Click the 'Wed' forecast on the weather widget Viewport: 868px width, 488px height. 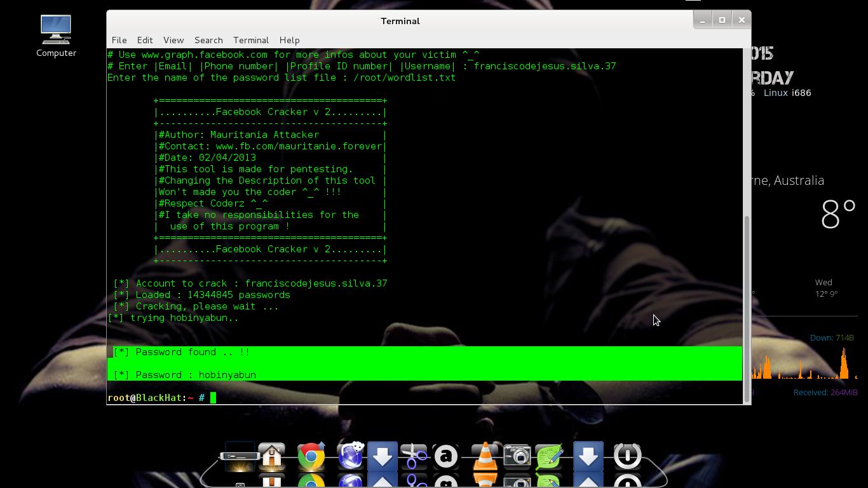824,282
